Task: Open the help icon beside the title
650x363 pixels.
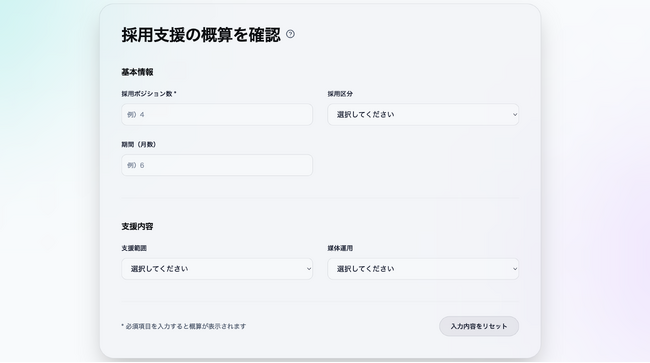Action: click(290, 34)
